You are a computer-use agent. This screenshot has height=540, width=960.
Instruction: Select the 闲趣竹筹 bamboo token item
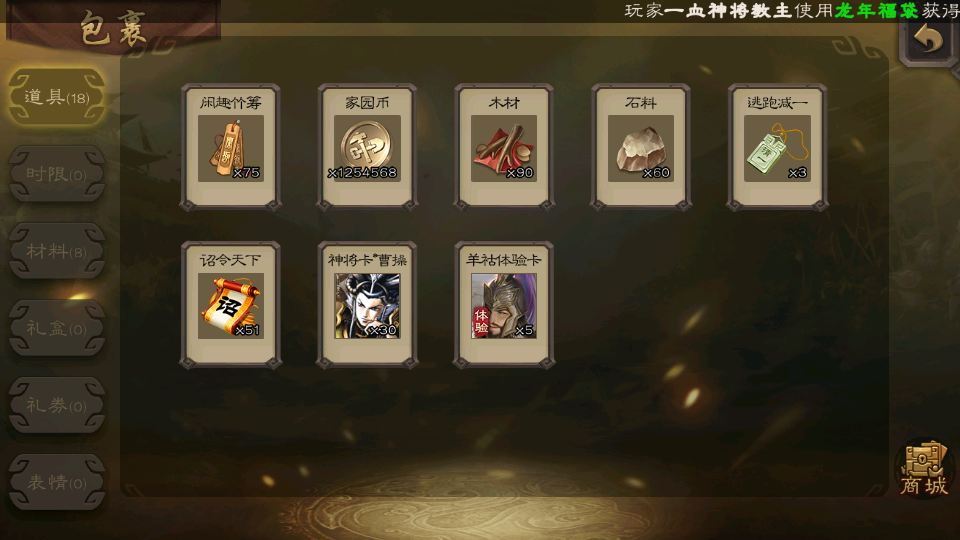click(x=231, y=148)
